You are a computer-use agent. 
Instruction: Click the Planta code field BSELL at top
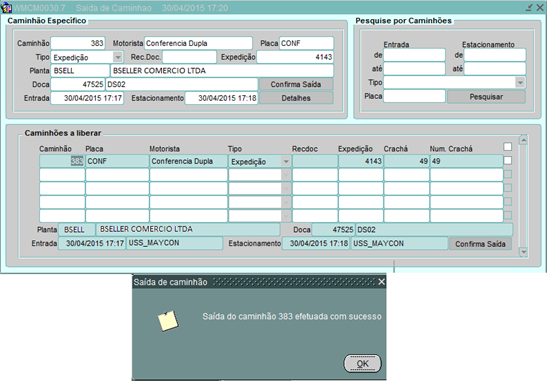tap(80, 70)
